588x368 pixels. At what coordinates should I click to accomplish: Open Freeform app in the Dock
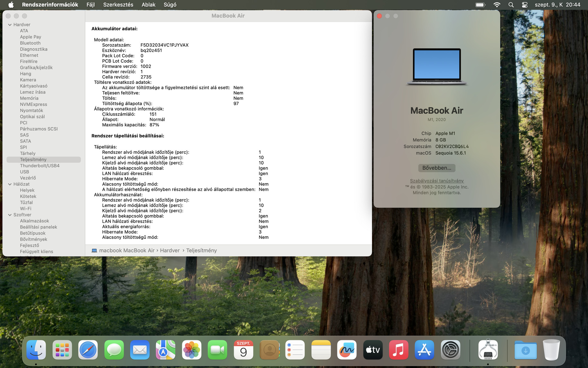(x=347, y=350)
